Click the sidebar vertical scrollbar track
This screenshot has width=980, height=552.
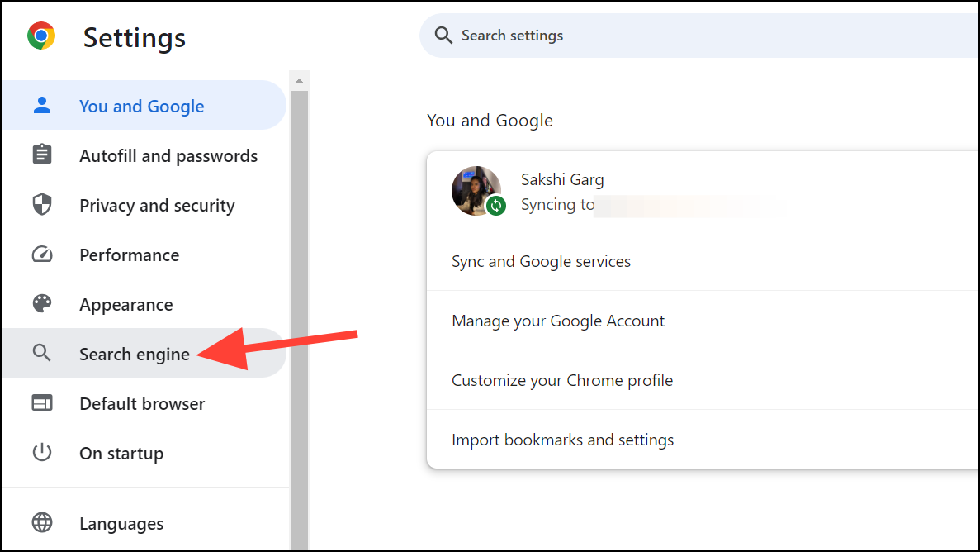pos(300,319)
